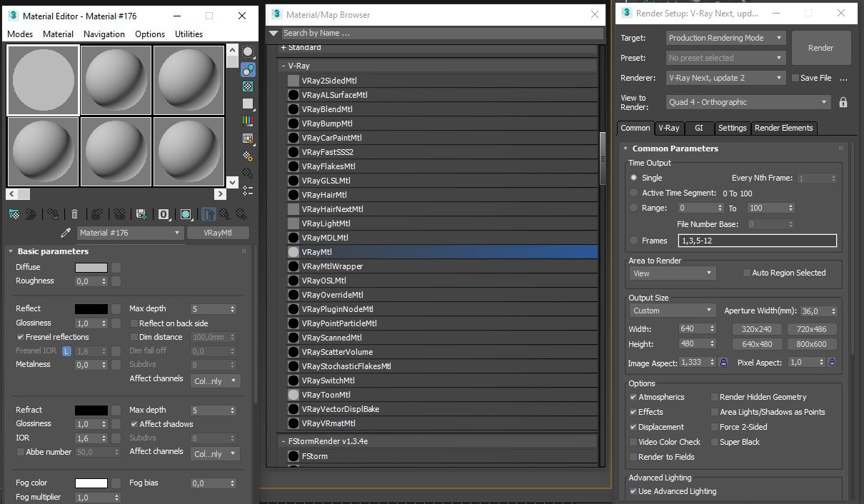Collapse the Basic parameters rollout
The width and height of the screenshot is (864, 504).
(11, 251)
